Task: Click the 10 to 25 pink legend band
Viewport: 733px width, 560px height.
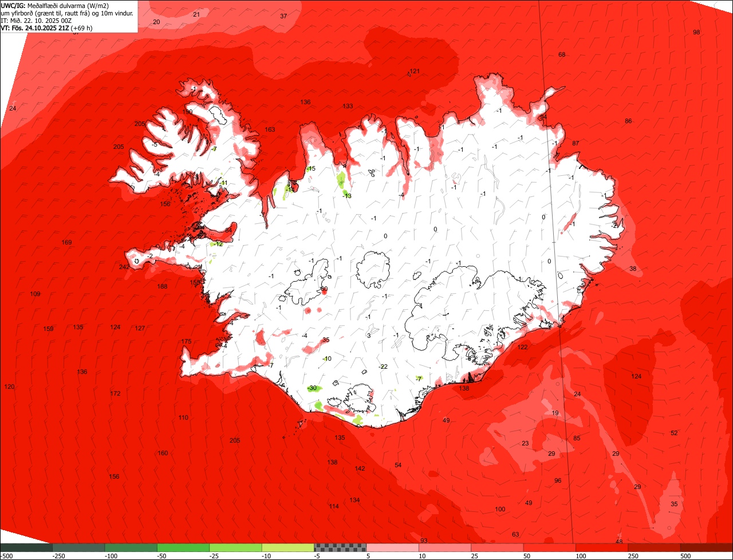Action: 444,547
